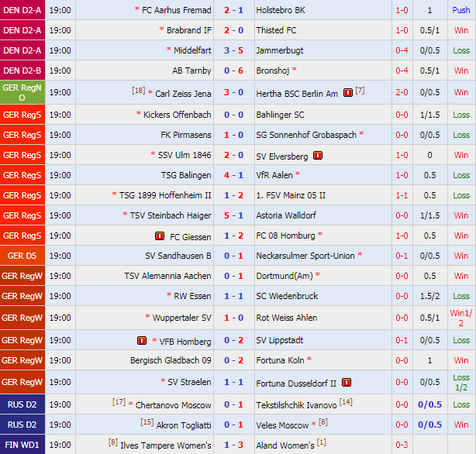This screenshot has width=476, height=454.
Task: Click half-time score 2-0 in Carl Zeiss Jena row
Action: (x=402, y=92)
